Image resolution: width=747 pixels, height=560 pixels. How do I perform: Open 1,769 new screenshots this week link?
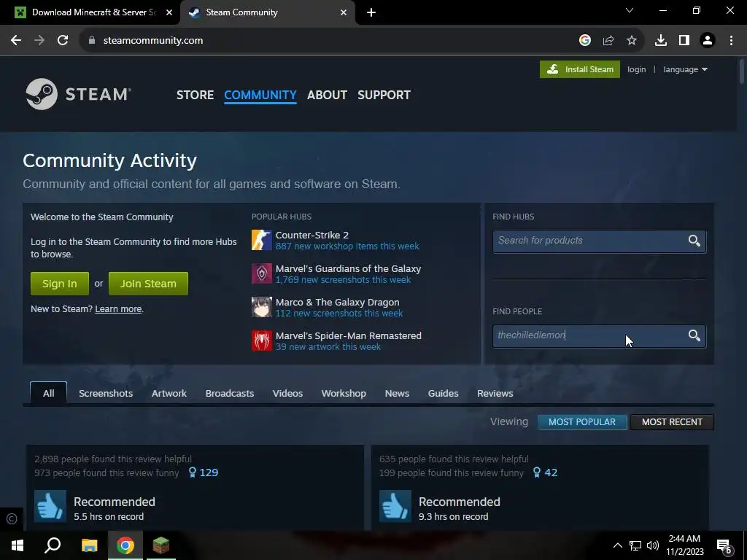(343, 279)
